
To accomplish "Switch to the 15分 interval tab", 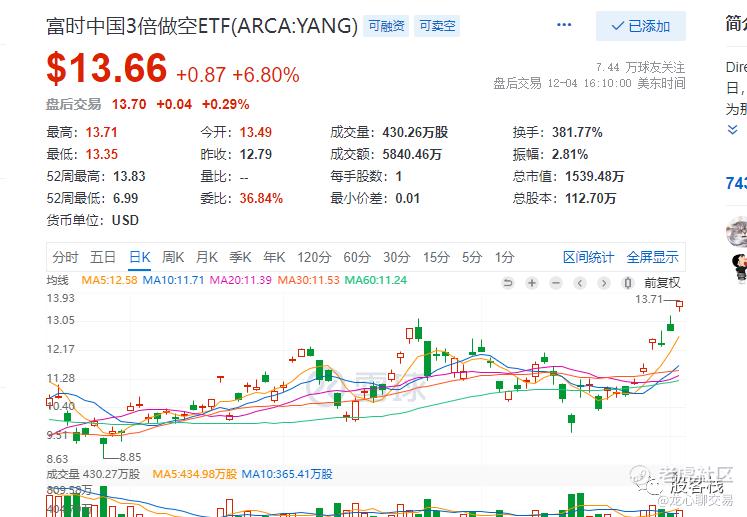I will pyautogui.click(x=436, y=257).
